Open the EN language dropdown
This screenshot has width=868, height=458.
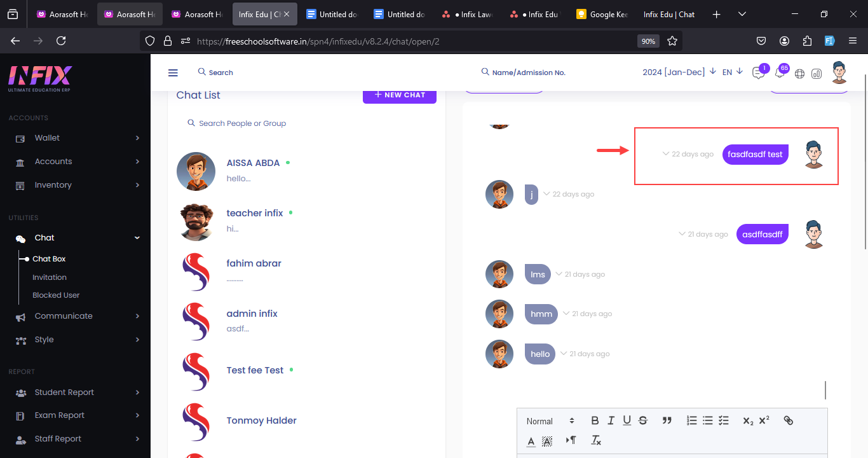733,72
